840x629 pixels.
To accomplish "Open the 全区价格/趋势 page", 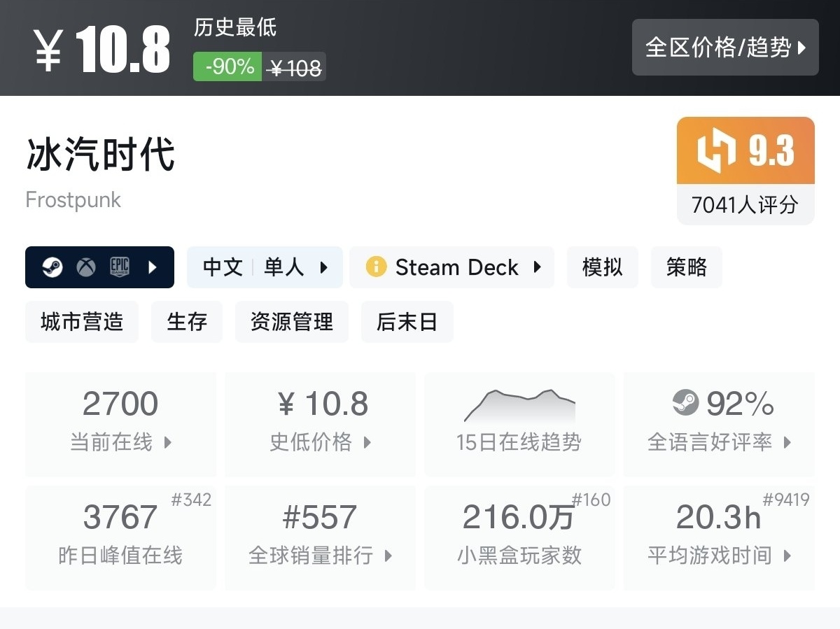I will click(x=724, y=48).
